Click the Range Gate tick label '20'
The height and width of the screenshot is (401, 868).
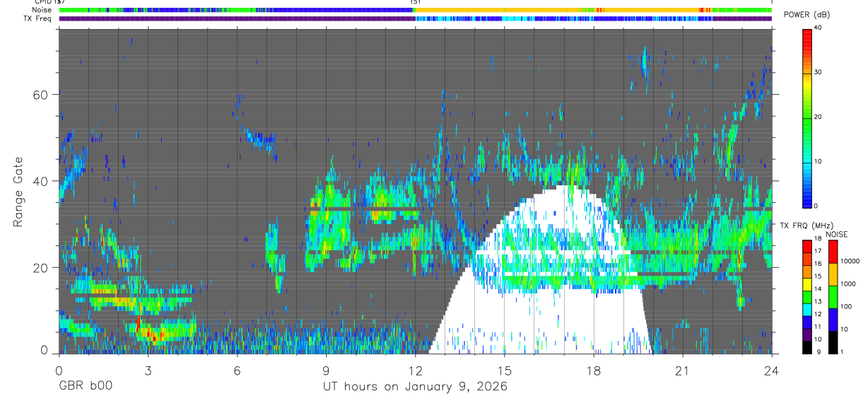(40, 267)
